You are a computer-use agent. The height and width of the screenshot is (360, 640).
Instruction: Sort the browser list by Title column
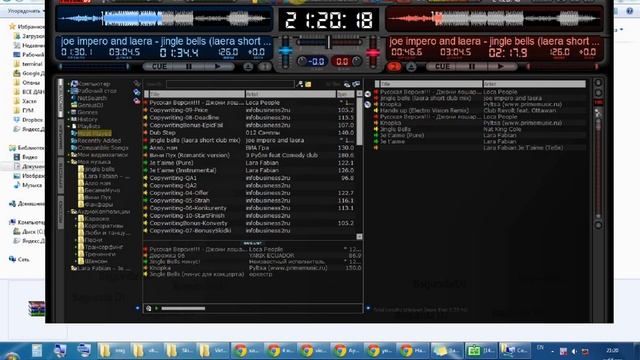[x=196, y=94]
